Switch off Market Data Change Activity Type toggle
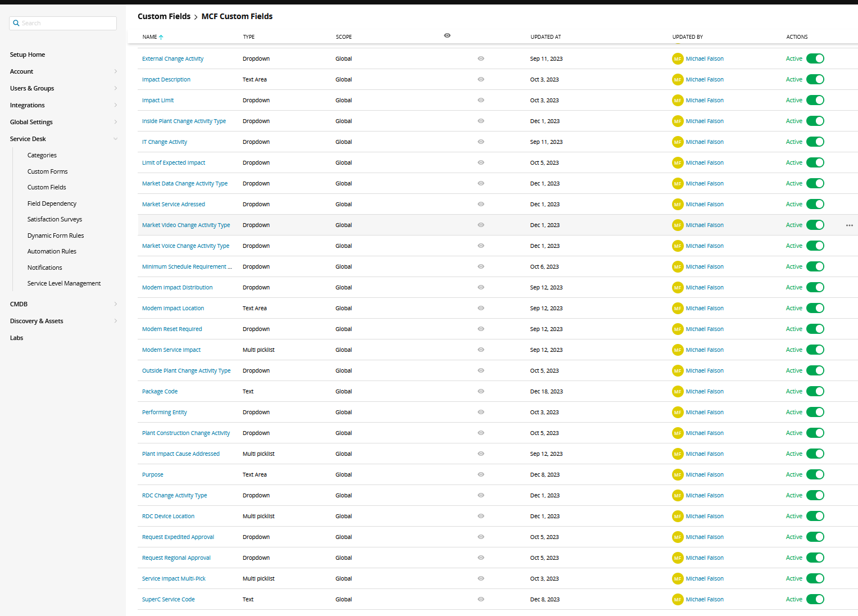The width and height of the screenshot is (858, 616). (x=815, y=183)
